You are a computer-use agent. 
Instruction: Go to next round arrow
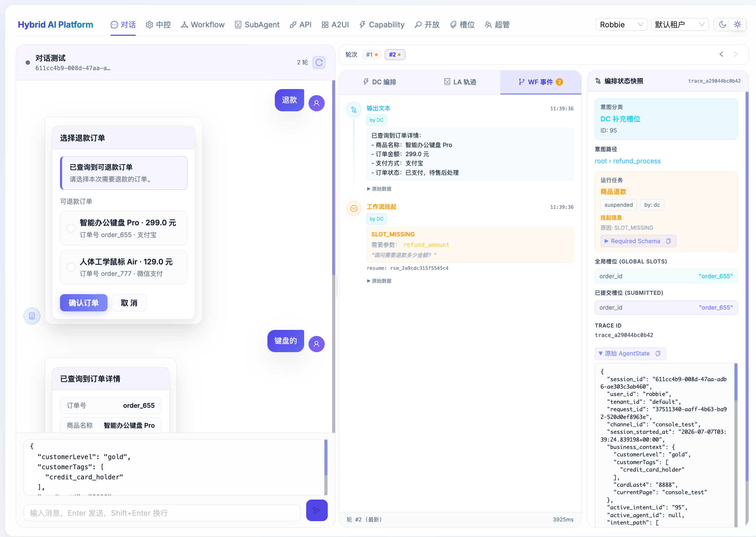tap(736, 54)
